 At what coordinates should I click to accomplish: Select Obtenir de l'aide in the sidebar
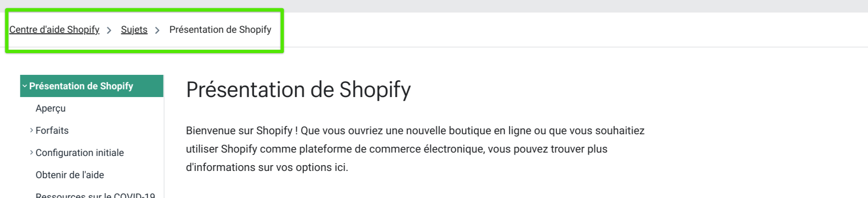pyautogui.click(x=70, y=175)
